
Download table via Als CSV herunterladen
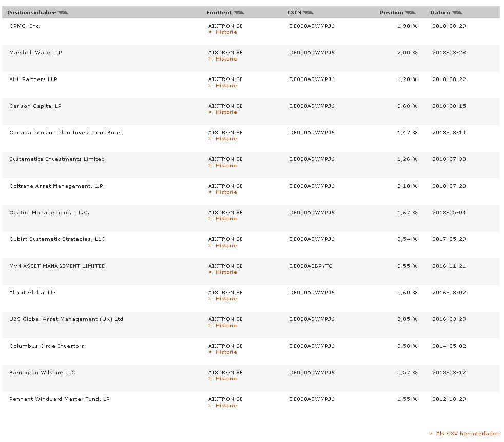[x=467, y=434]
